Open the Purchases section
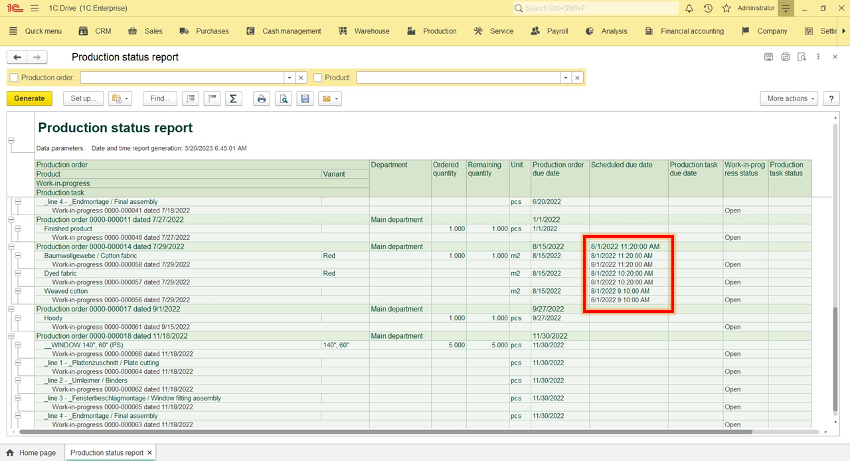The image size is (850, 462). pyautogui.click(x=204, y=31)
